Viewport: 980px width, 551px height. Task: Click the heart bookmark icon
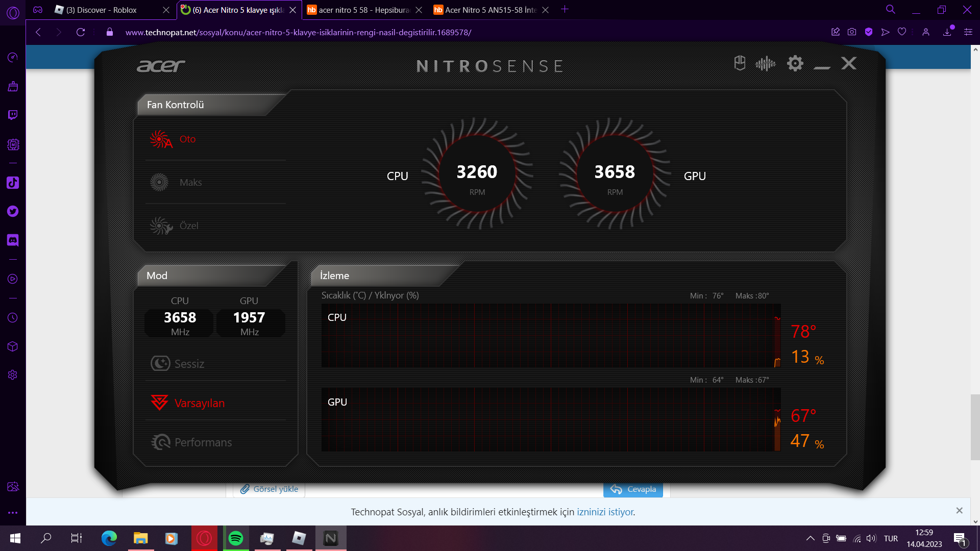[x=902, y=32]
